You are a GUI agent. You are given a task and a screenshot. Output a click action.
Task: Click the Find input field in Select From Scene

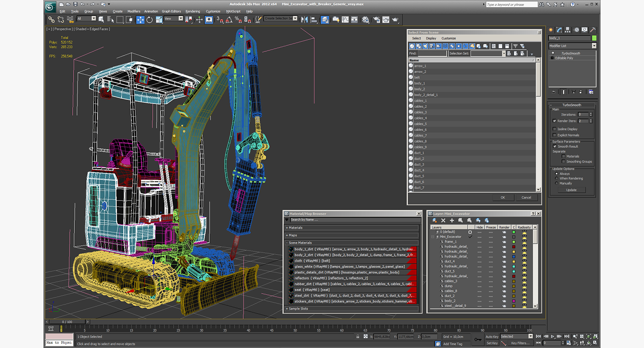[x=432, y=54]
